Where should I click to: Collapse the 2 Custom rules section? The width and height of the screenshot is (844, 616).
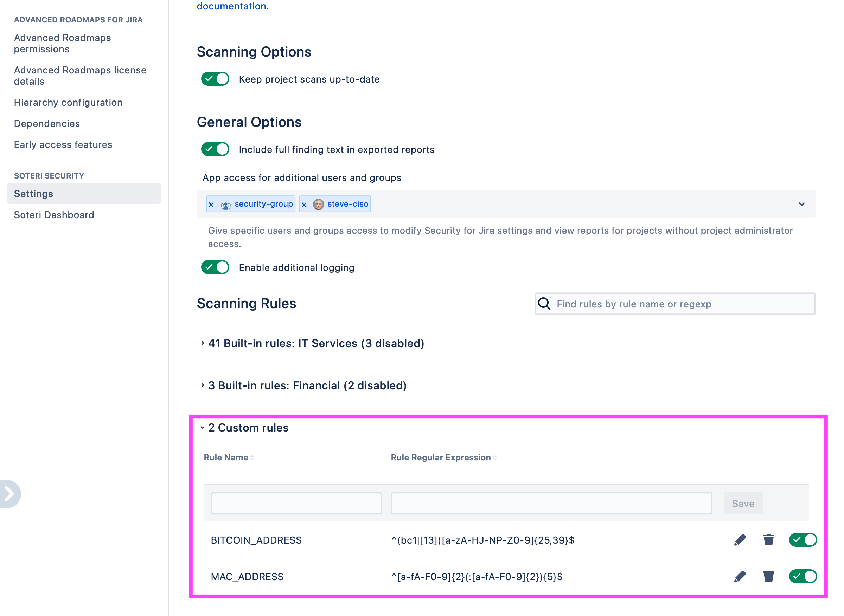[x=248, y=428]
